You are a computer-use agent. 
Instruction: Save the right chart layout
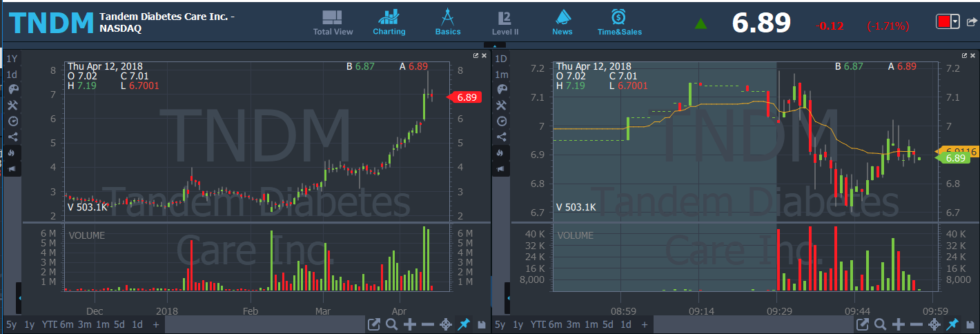tap(970, 324)
